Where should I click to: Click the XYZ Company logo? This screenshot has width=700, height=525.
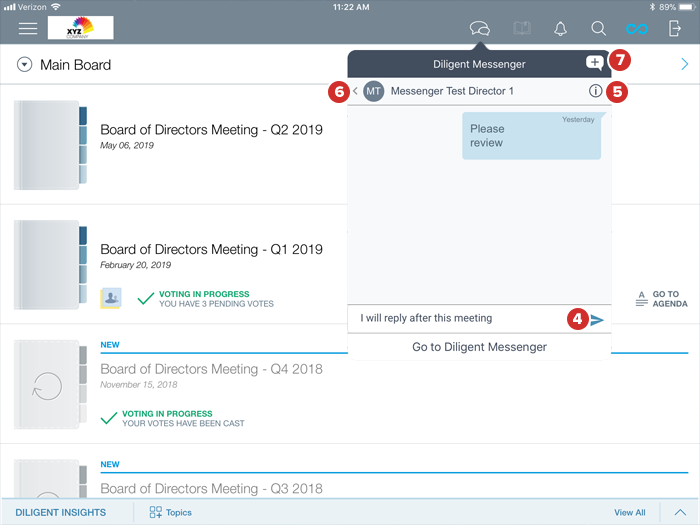click(x=80, y=27)
